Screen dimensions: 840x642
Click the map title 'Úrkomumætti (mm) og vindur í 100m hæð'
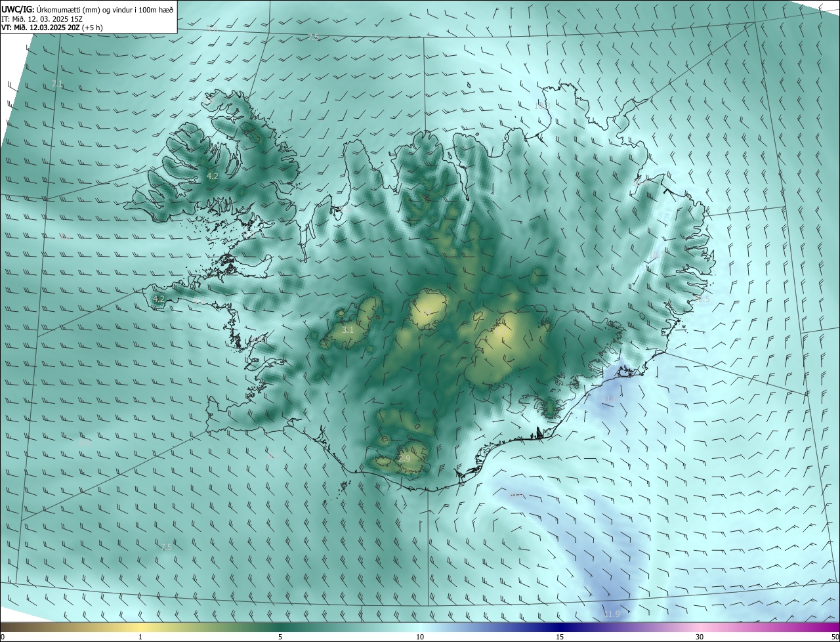click(x=105, y=10)
